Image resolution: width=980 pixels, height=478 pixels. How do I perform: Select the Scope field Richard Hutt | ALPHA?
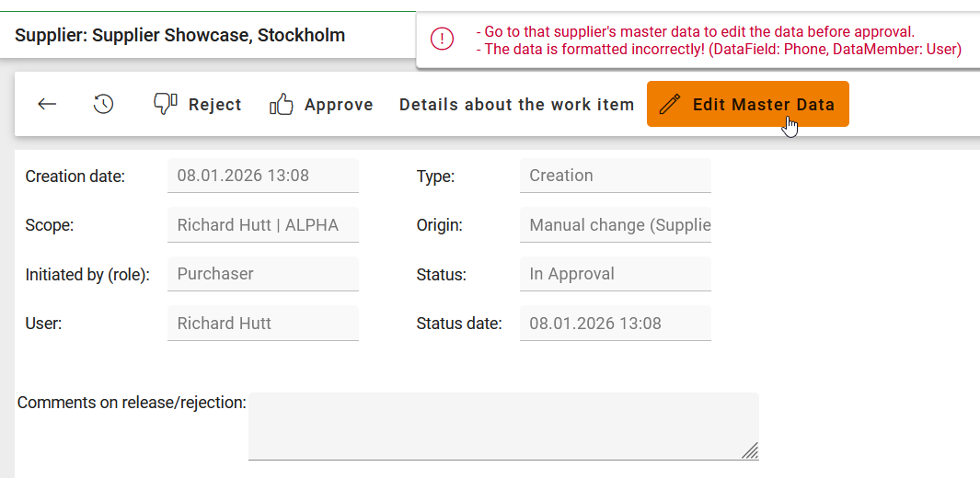(x=262, y=225)
